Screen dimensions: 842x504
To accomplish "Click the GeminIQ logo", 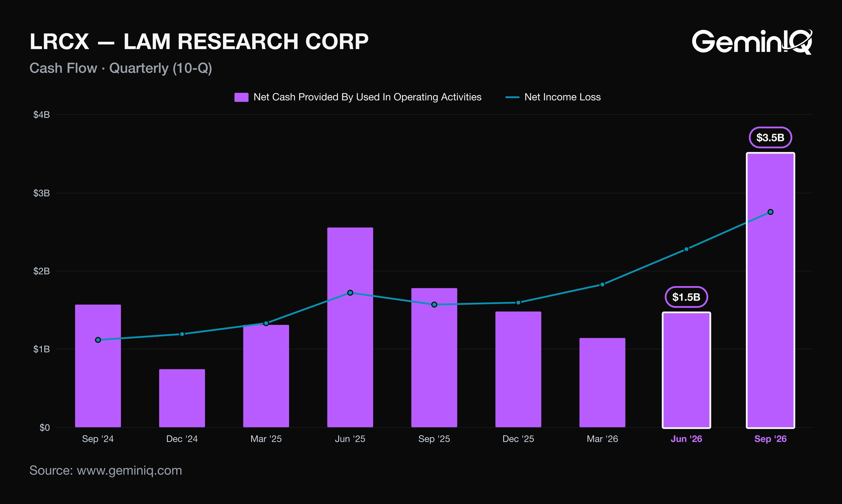I will click(x=752, y=42).
